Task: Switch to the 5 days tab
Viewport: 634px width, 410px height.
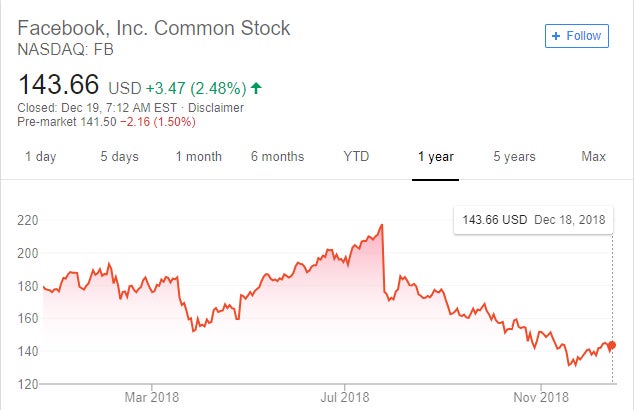Action: pos(119,156)
